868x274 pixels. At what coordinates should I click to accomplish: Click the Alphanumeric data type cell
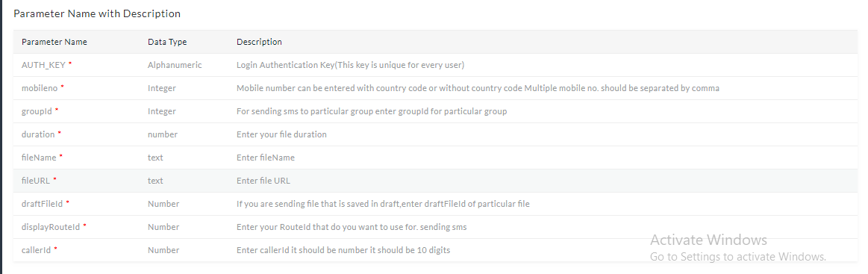coord(175,65)
